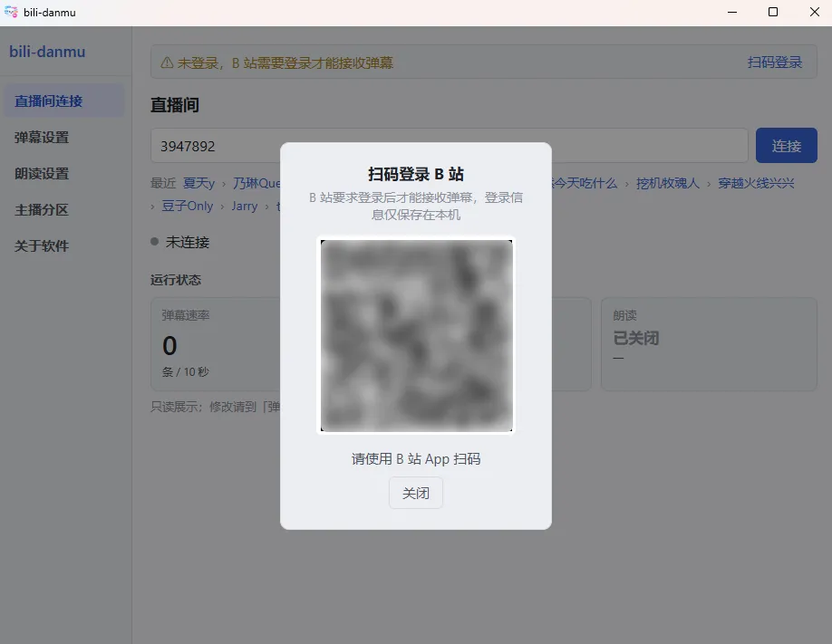Focus the room number input 3947892

(x=449, y=145)
